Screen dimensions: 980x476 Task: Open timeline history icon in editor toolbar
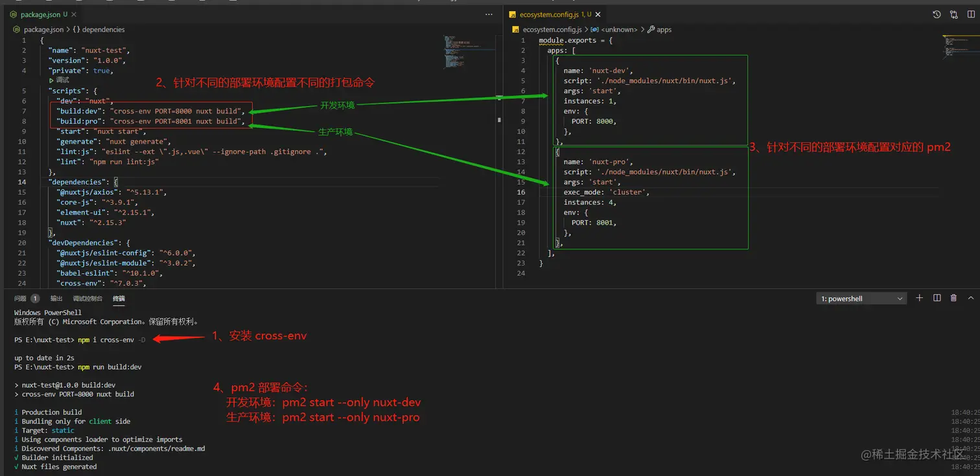937,14
